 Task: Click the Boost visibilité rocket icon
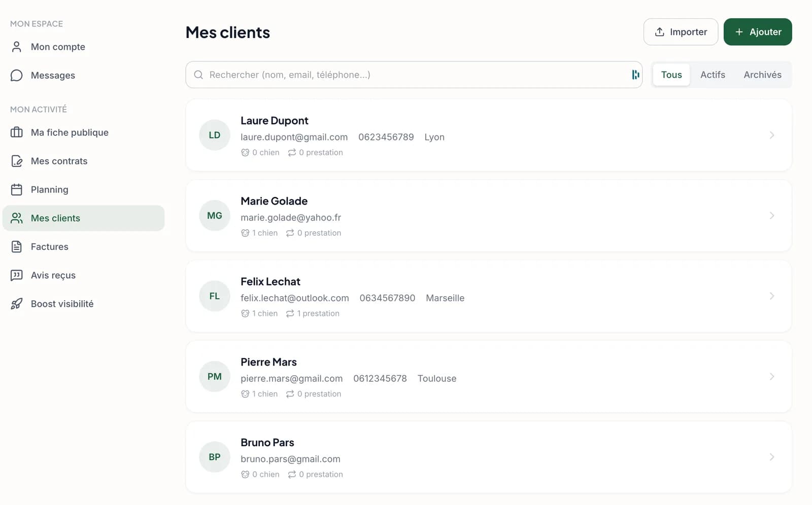17,304
